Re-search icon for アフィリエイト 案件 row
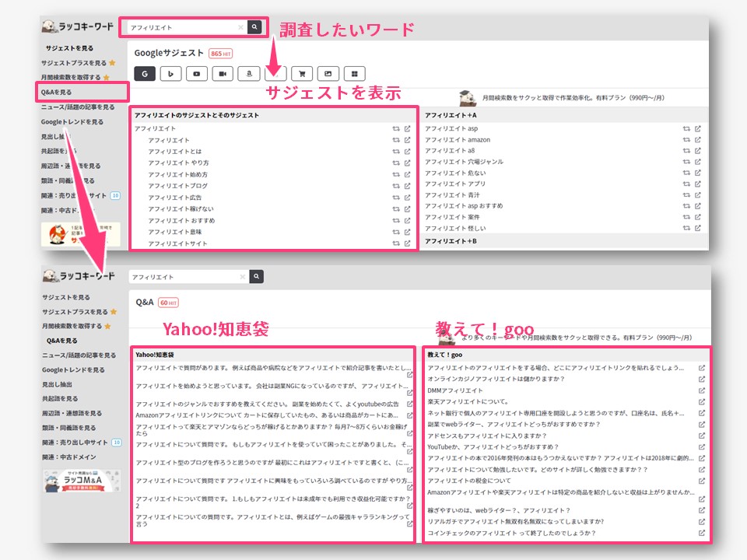Image resolution: width=747 pixels, height=560 pixels. (x=686, y=217)
